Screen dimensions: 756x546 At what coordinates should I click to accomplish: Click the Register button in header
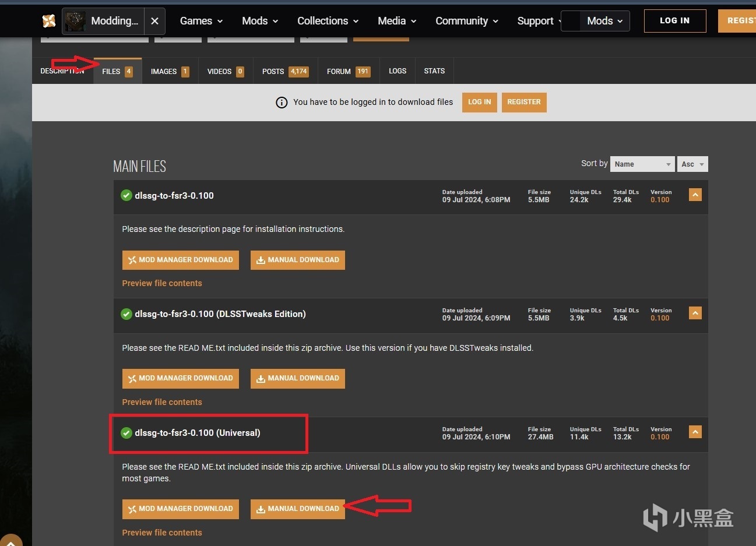737,20
